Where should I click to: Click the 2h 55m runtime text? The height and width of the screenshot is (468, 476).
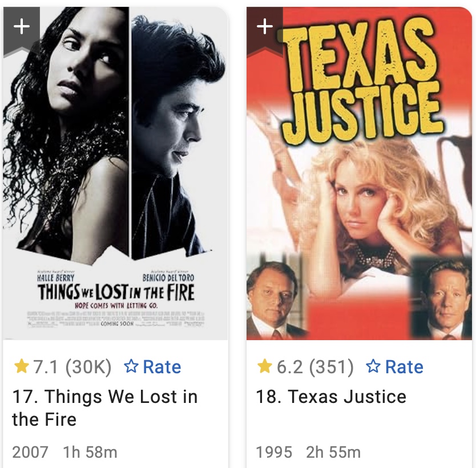[x=333, y=452]
